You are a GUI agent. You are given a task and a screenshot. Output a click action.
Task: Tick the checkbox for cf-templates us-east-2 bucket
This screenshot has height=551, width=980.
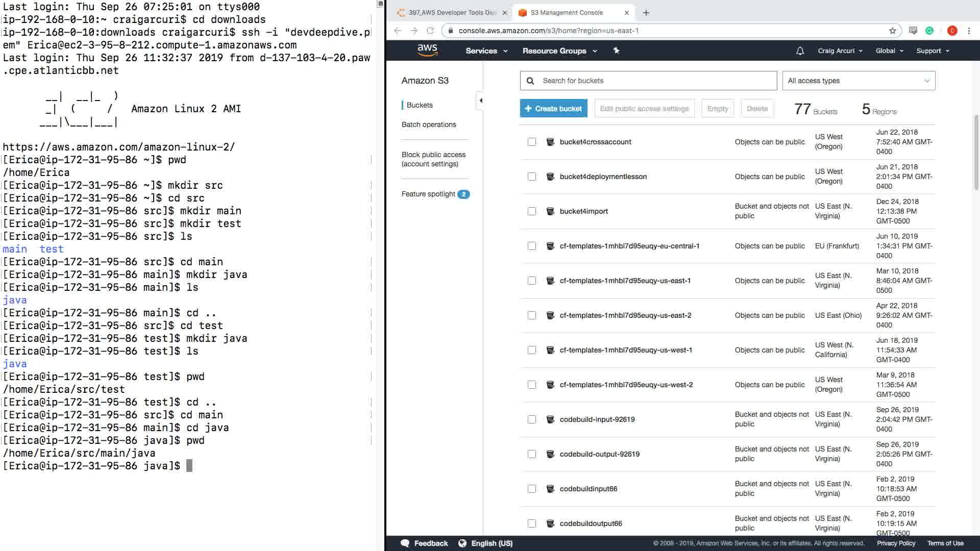(532, 315)
